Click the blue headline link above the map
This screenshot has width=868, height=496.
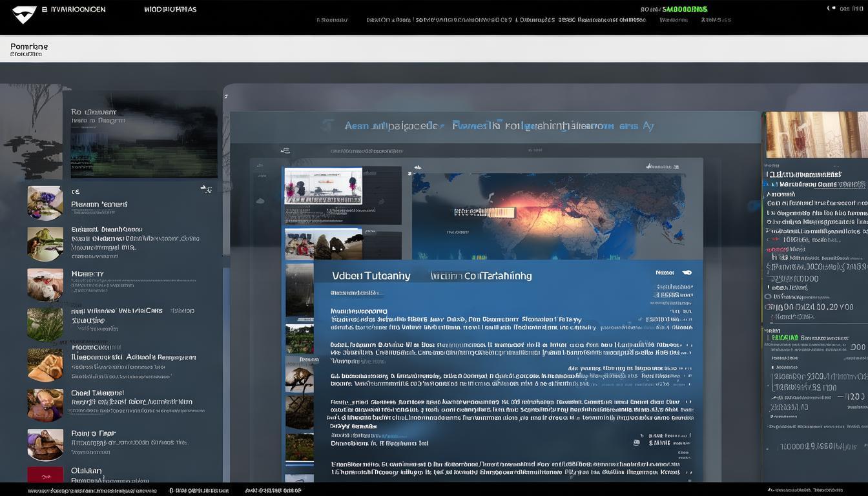click(499, 126)
